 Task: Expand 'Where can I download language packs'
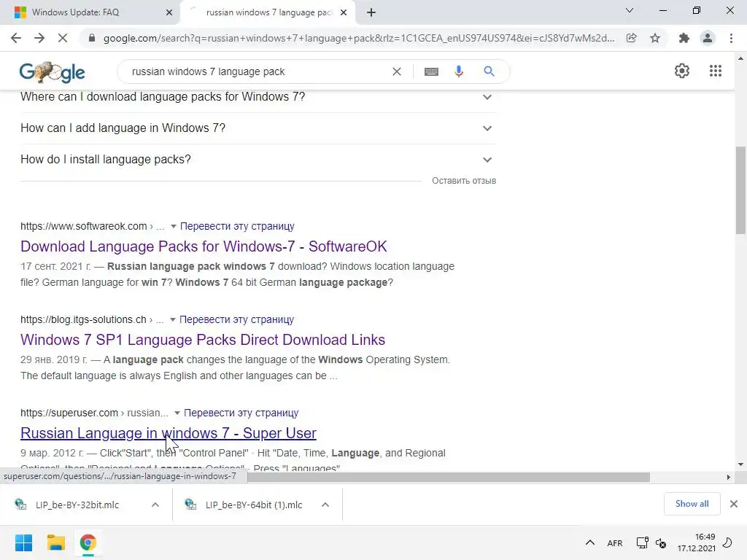258,97
